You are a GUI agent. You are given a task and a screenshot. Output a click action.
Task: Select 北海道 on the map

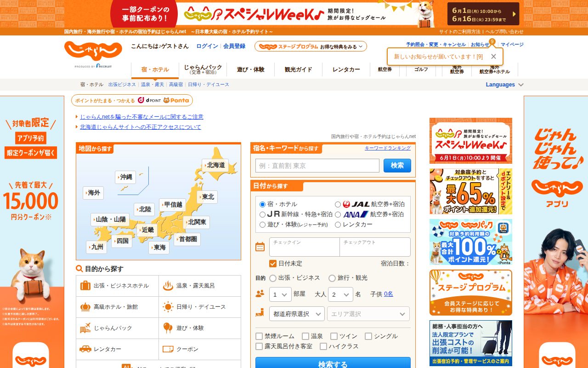coord(215,165)
